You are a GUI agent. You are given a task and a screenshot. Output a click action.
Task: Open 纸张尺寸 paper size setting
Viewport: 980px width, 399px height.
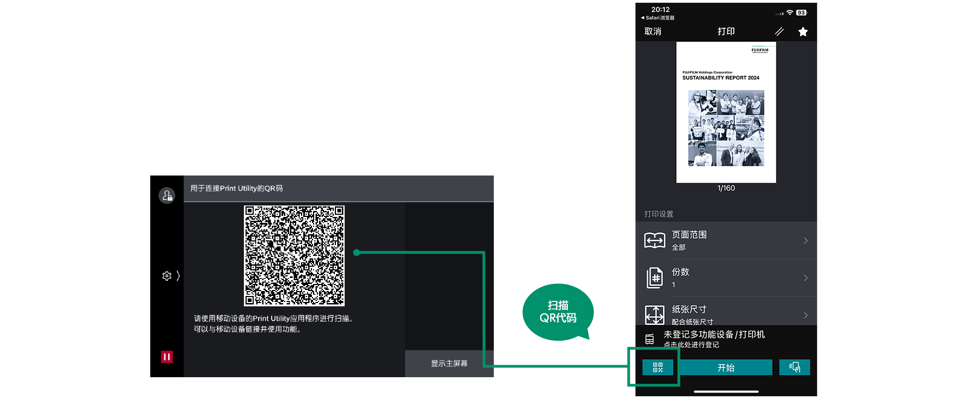tap(726, 312)
